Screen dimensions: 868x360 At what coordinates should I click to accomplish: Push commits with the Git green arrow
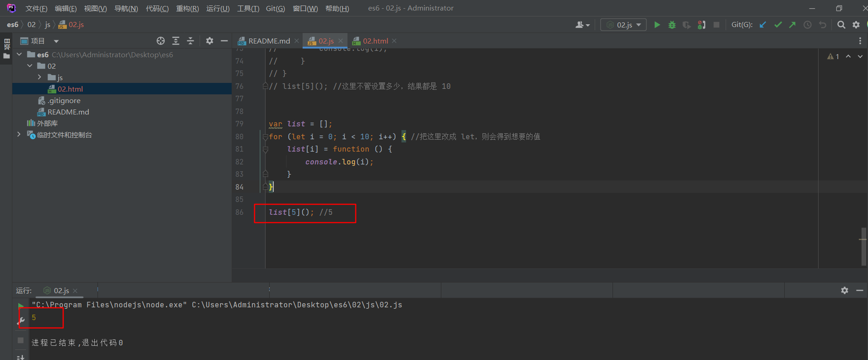(x=792, y=25)
